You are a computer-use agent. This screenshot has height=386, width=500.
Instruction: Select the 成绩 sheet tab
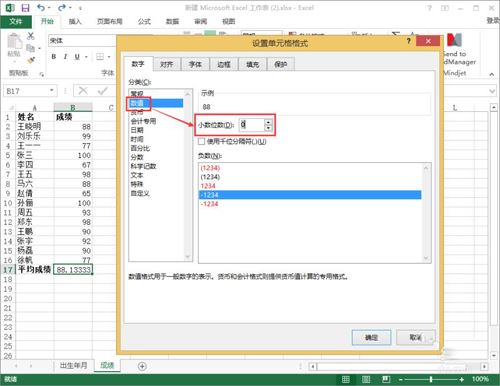[107, 365]
